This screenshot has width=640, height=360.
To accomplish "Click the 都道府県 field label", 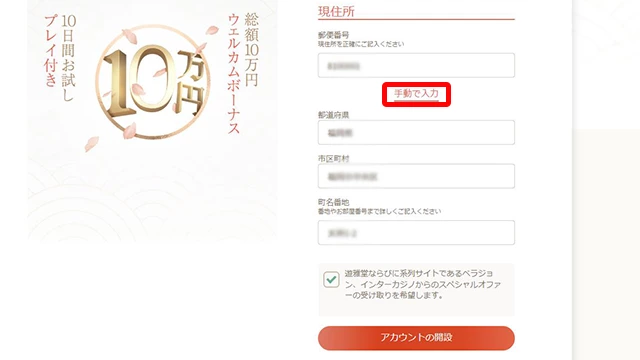I will pos(333,115).
